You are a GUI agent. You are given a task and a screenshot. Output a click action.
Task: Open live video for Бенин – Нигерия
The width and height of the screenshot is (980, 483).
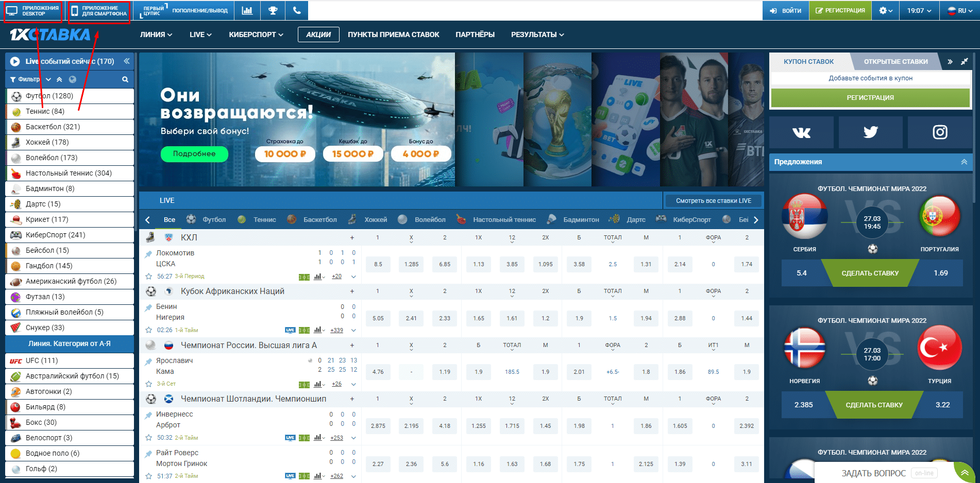click(x=290, y=330)
